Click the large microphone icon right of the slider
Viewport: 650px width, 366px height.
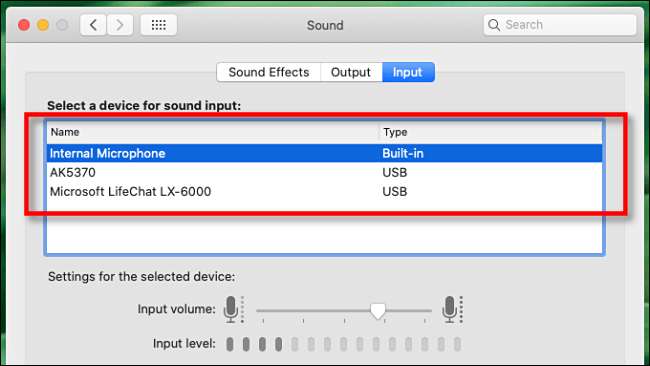452,309
